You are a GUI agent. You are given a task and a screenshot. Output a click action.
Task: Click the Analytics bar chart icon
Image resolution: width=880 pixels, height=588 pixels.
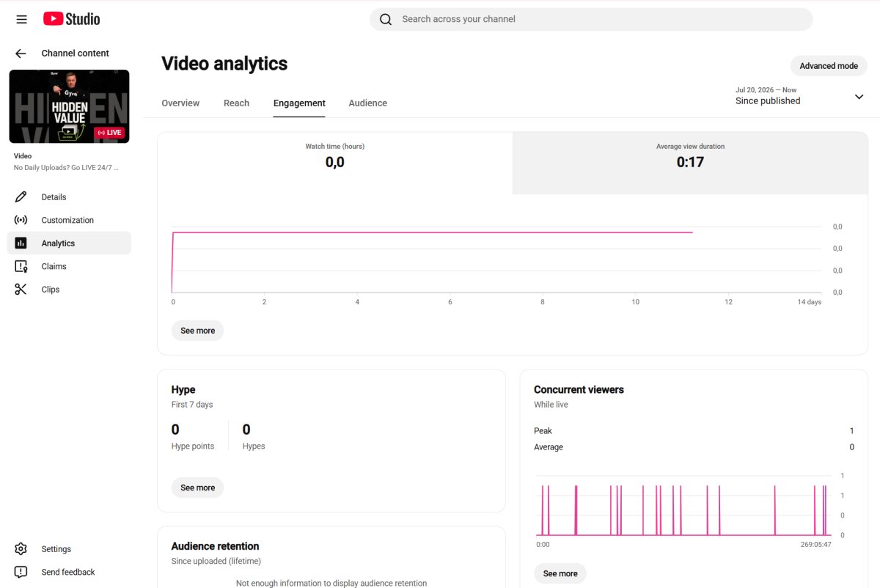[x=21, y=243]
